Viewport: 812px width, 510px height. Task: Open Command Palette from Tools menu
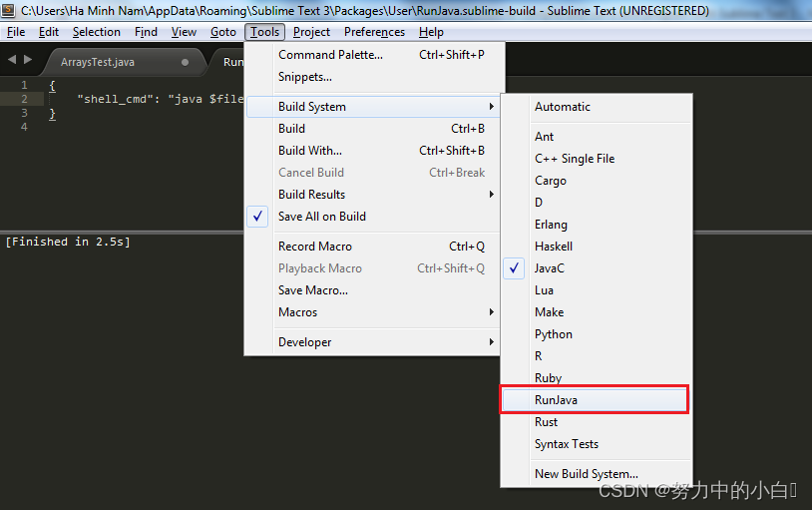(373, 55)
